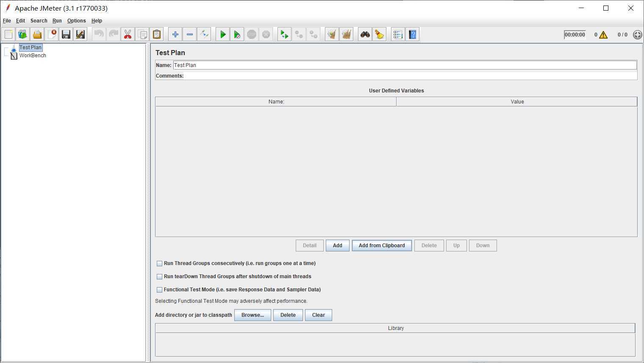The height and width of the screenshot is (363, 644).
Task: Click Remote Shutdown All icon
Action: [x=314, y=34]
